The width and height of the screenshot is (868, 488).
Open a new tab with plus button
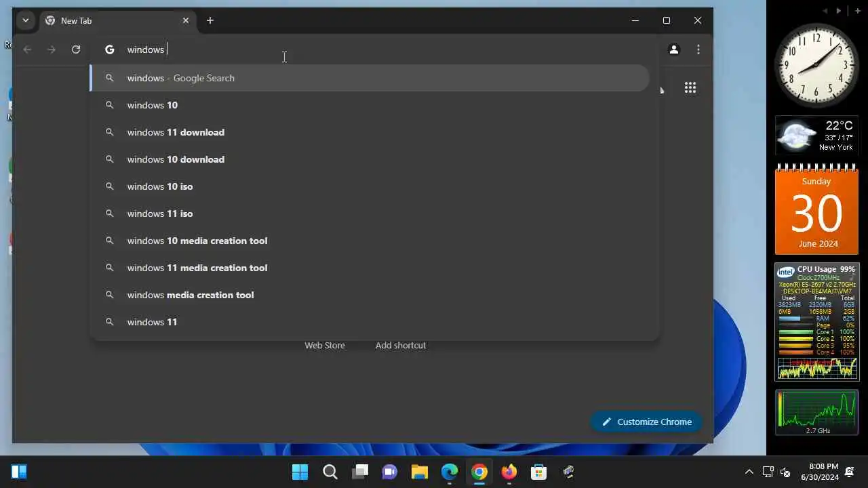point(210,20)
